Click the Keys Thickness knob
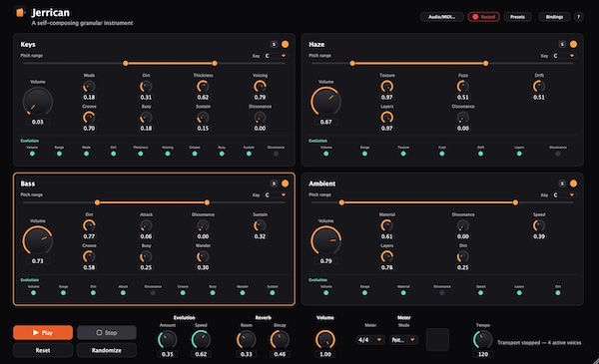Image resolution: width=599 pixels, height=364 pixels. pyautogui.click(x=203, y=87)
